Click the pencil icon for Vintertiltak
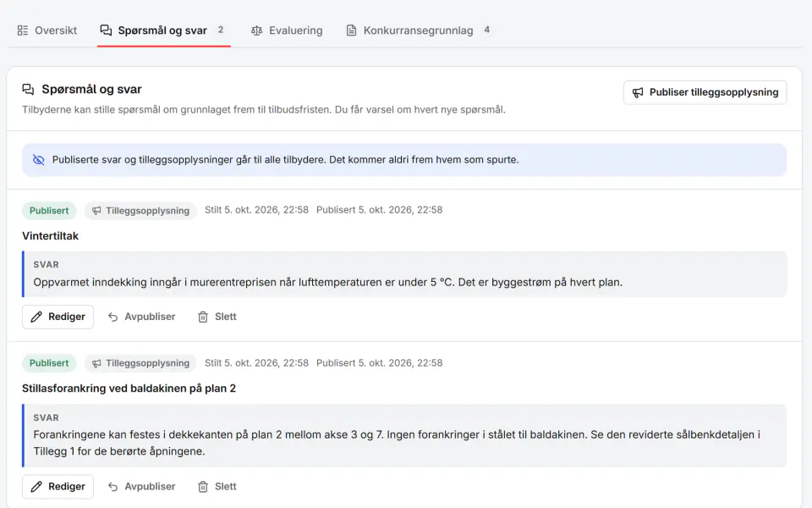The width and height of the screenshot is (812, 508). coord(36,317)
